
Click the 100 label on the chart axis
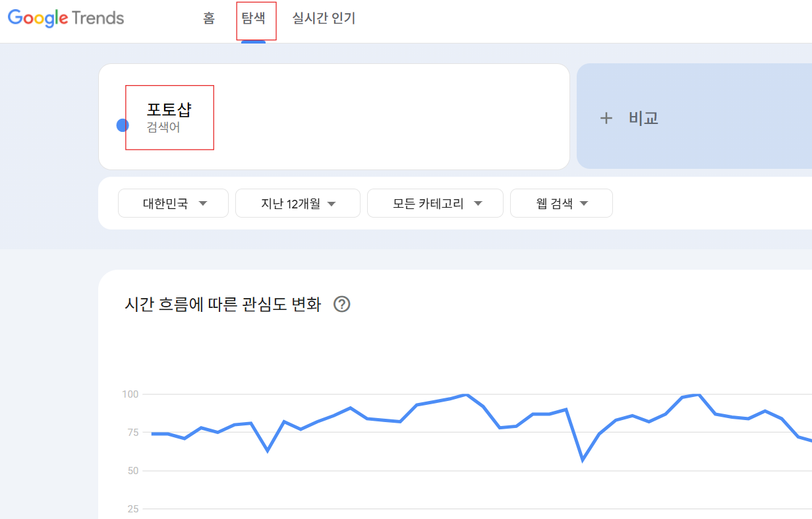[130, 394]
